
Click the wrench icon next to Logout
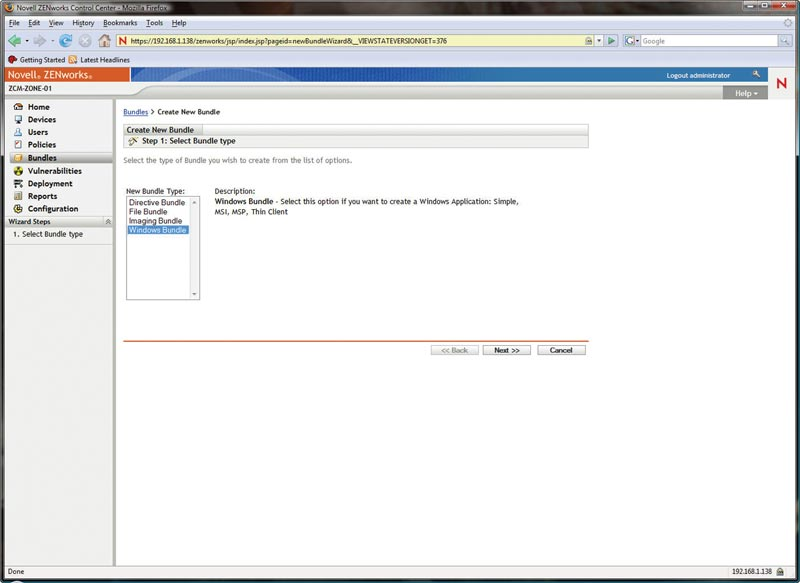click(x=756, y=74)
